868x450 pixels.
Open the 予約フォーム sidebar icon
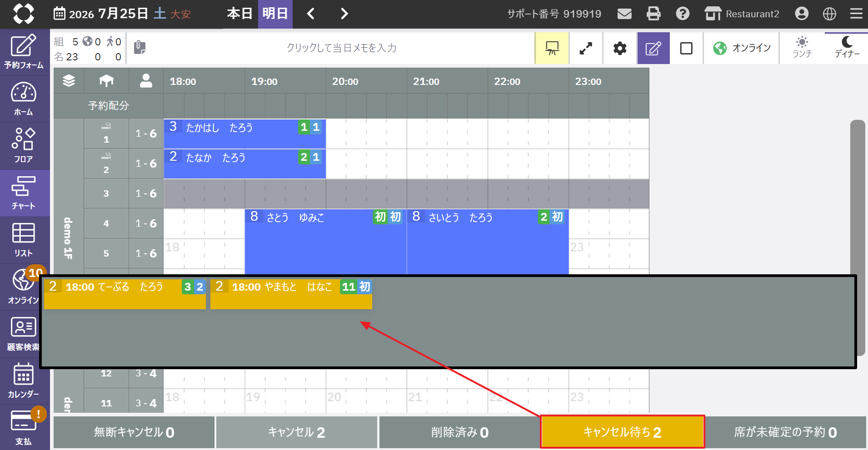(x=24, y=51)
